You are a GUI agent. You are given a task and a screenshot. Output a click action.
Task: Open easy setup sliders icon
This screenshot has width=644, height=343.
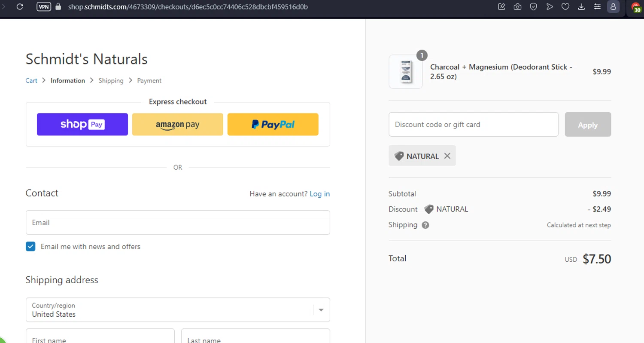point(597,7)
